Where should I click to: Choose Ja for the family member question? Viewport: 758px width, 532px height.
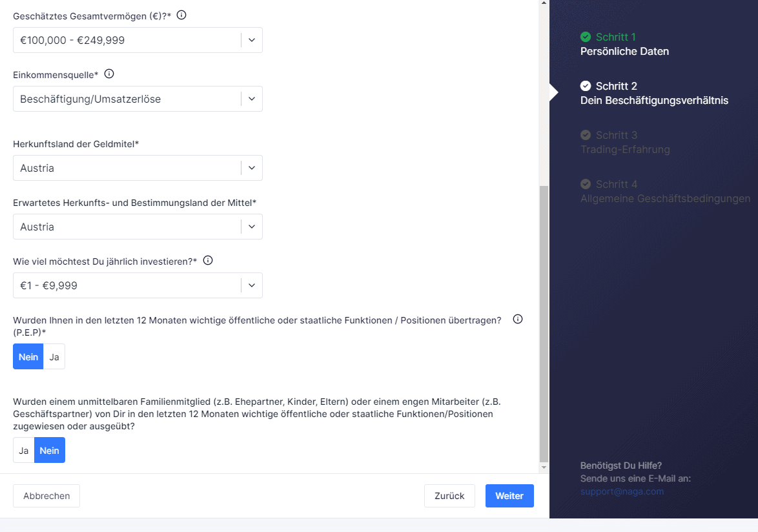point(24,451)
